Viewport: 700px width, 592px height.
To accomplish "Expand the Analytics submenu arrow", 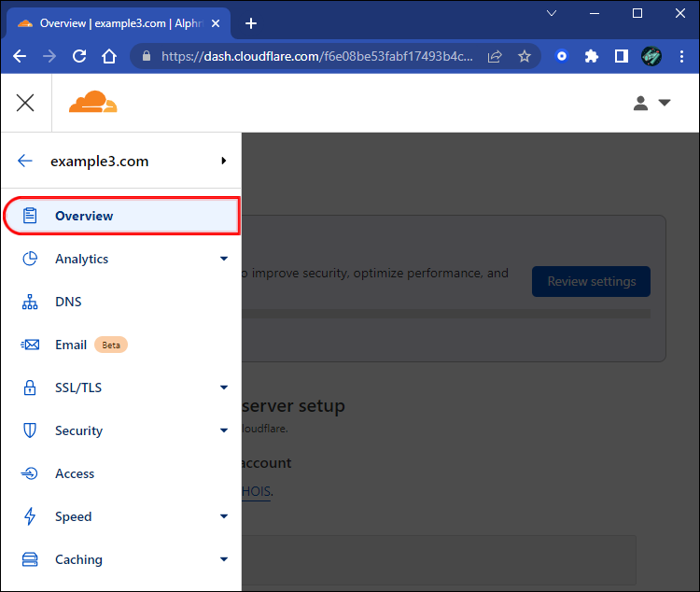I will (x=224, y=259).
